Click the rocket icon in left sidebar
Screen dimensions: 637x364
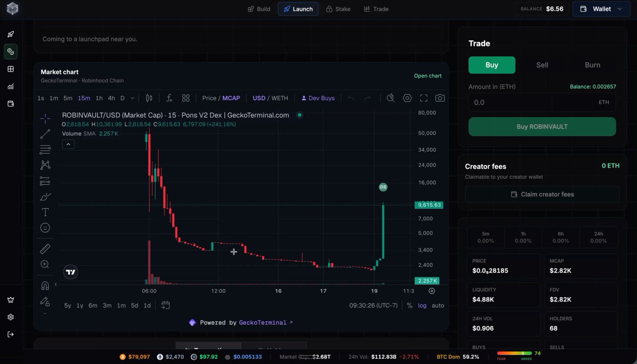coord(11,34)
